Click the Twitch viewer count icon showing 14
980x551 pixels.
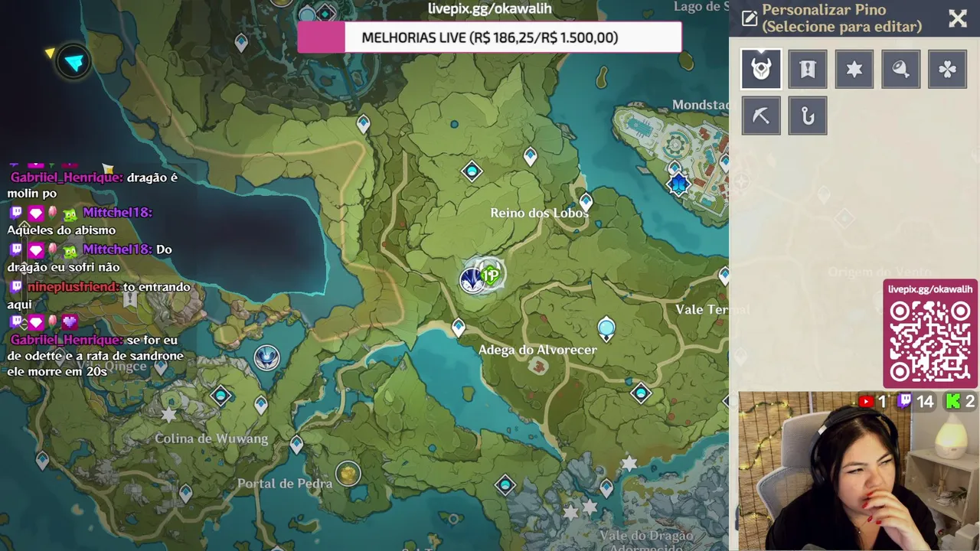coord(904,401)
